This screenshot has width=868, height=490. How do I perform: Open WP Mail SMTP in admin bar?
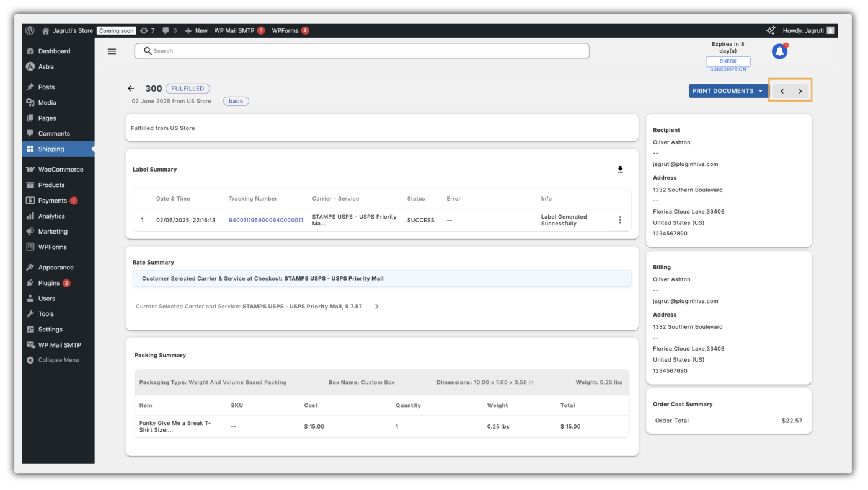[x=239, y=30]
